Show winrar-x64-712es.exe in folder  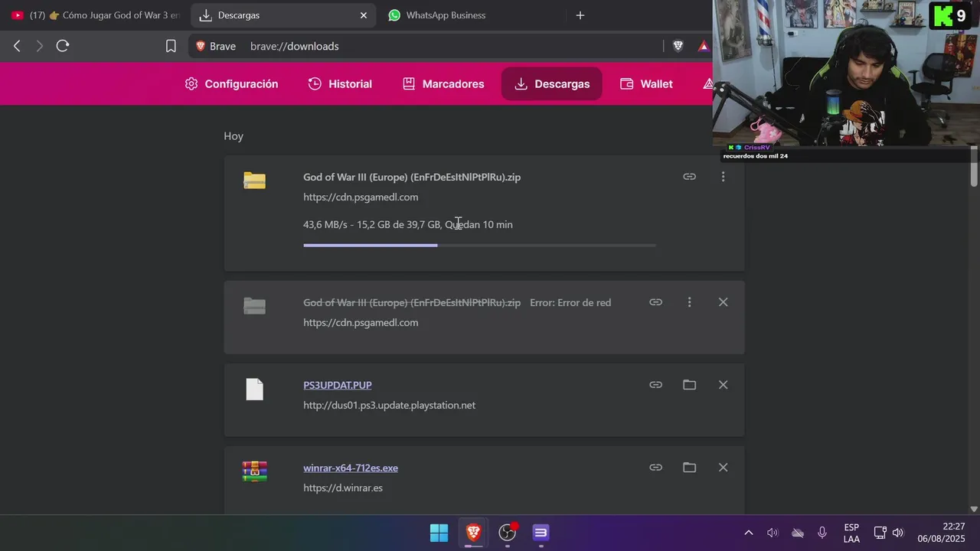point(689,468)
